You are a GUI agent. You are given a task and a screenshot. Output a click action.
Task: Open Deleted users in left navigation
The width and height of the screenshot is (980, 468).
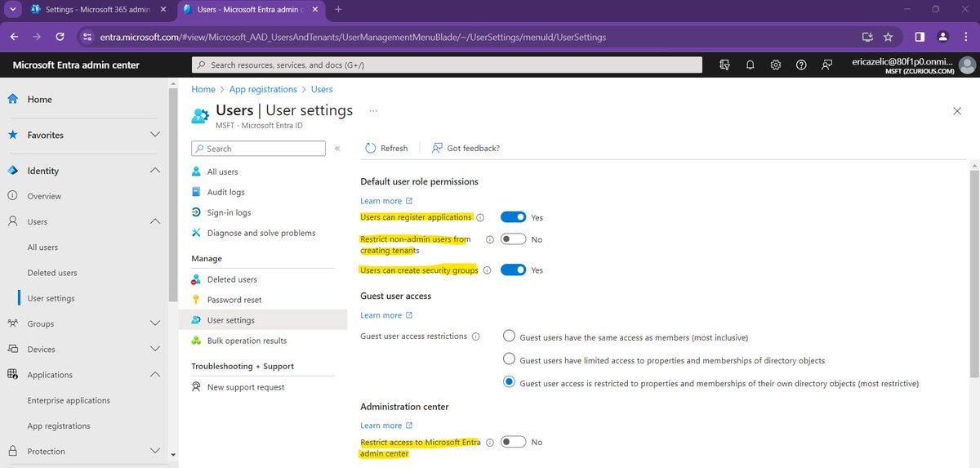pos(52,273)
